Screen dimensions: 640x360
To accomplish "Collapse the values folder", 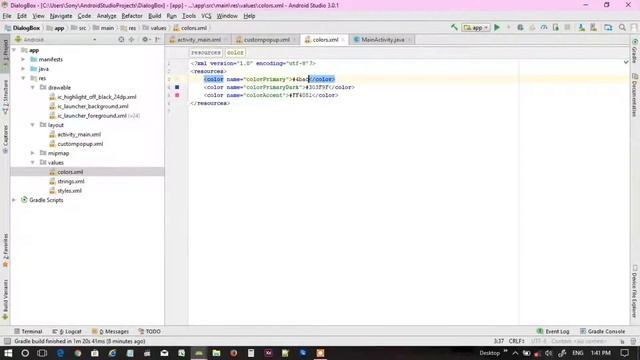I will pos(33,163).
